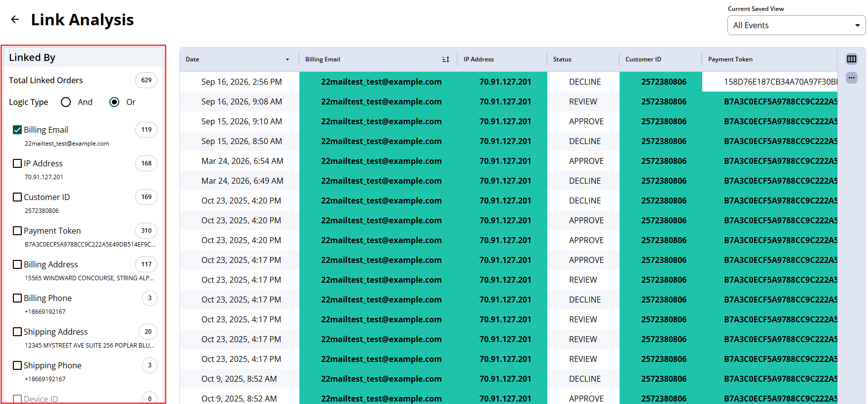868x404 pixels.
Task: Click the date Mar 24, 2026, 6:54 AM
Action: click(242, 161)
